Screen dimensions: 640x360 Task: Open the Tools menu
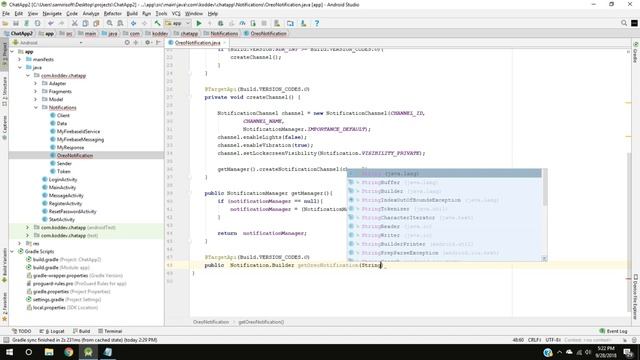[161, 13]
